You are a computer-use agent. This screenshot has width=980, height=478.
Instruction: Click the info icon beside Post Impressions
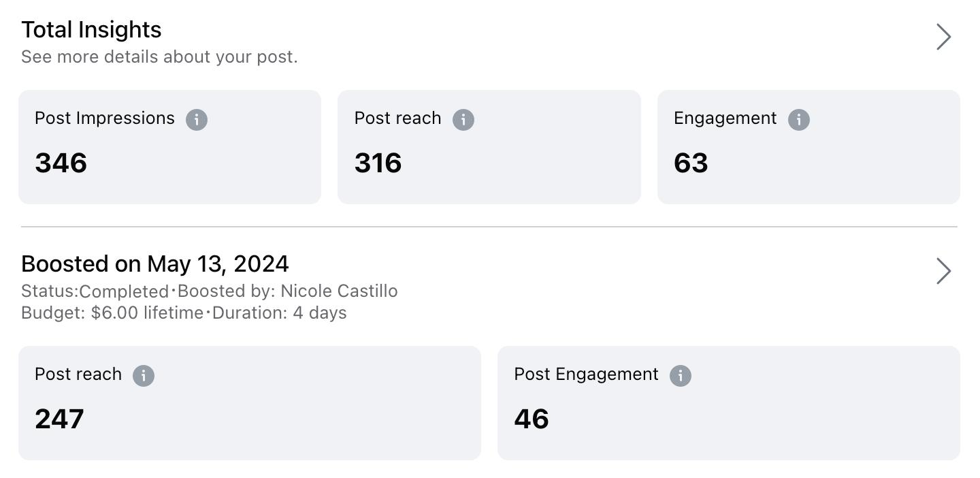pos(197,120)
